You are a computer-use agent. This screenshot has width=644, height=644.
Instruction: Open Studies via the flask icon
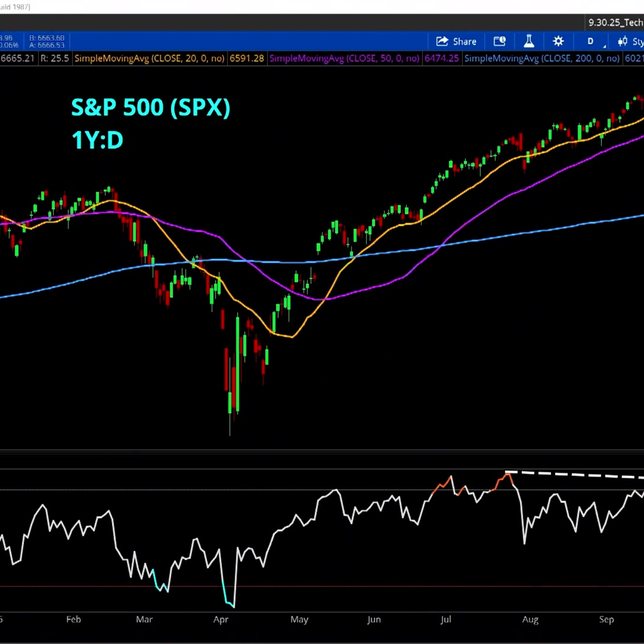pos(529,41)
